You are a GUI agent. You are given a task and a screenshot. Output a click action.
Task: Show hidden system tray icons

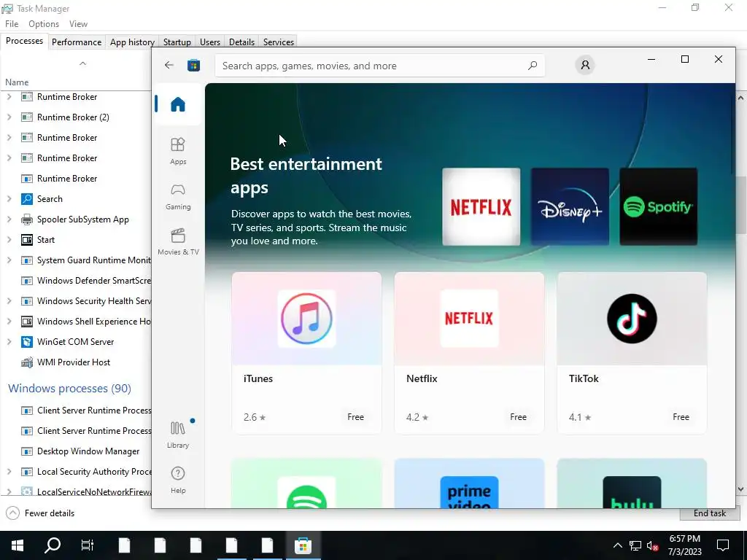pyautogui.click(x=617, y=545)
